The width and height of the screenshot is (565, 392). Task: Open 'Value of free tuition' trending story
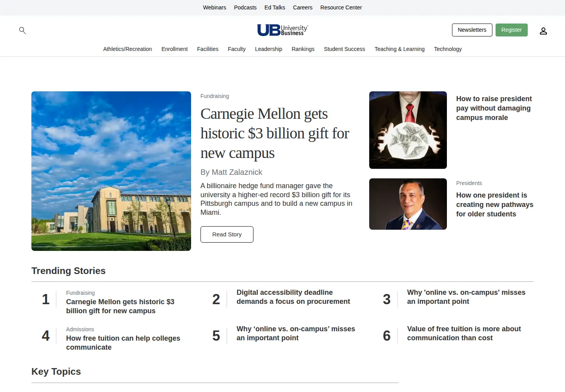tap(464, 333)
